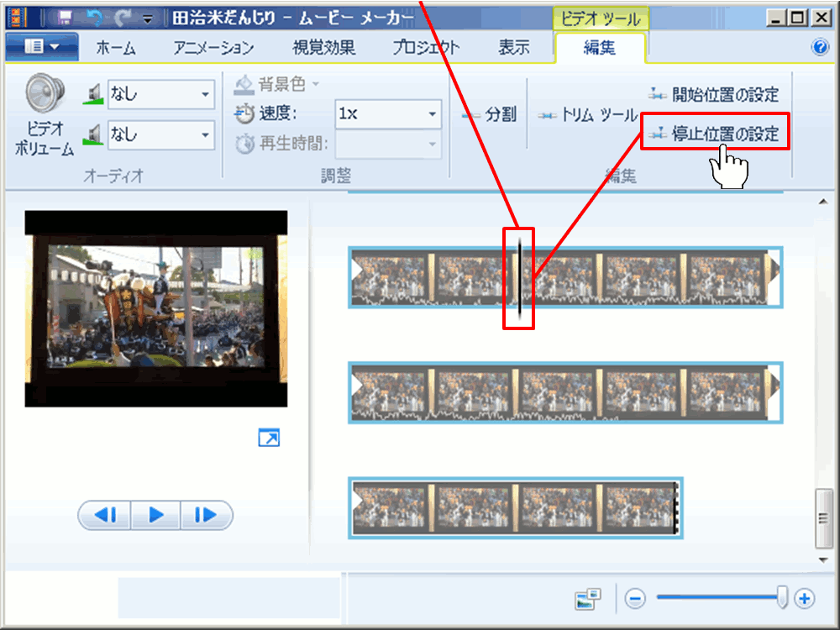Image resolution: width=840 pixels, height=630 pixels.
Task: Click the timeline zoom slider handle
Action: click(x=782, y=597)
